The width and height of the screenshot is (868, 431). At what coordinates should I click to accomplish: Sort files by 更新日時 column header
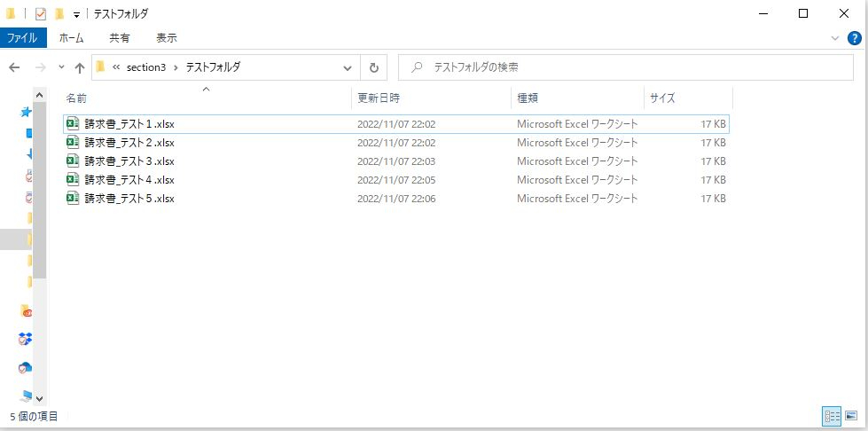(x=379, y=98)
